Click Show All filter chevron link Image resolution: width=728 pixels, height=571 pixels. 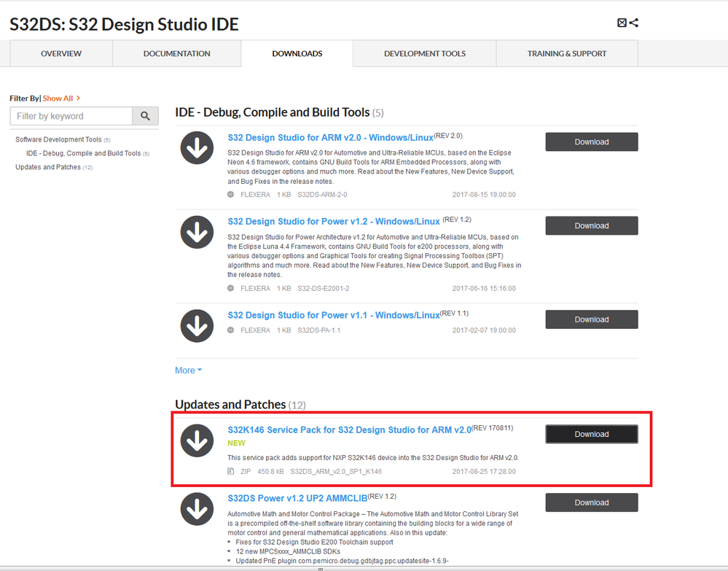pos(61,98)
